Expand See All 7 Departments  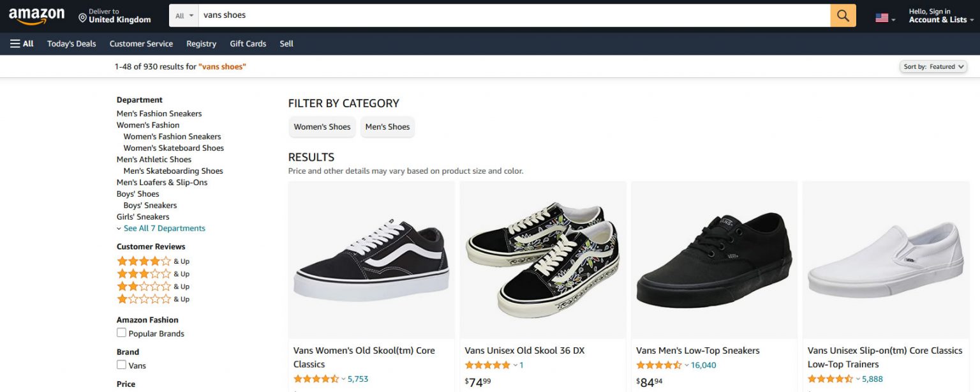[x=164, y=228]
